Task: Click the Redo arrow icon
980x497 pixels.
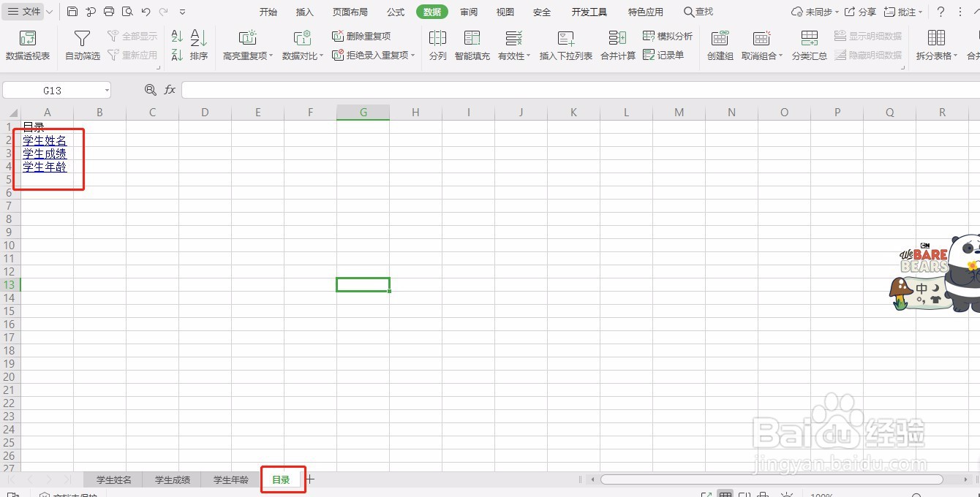Action: tap(163, 12)
